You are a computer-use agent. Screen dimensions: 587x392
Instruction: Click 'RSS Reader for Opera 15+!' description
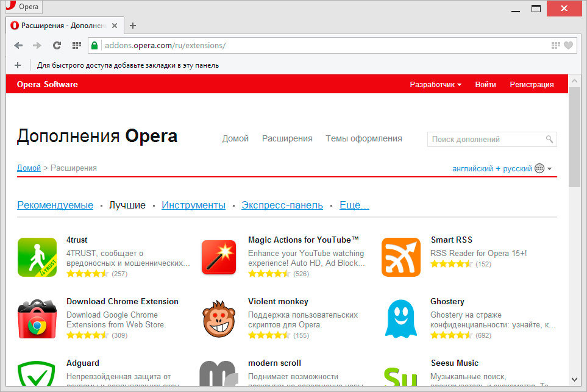tap(478, 253)
